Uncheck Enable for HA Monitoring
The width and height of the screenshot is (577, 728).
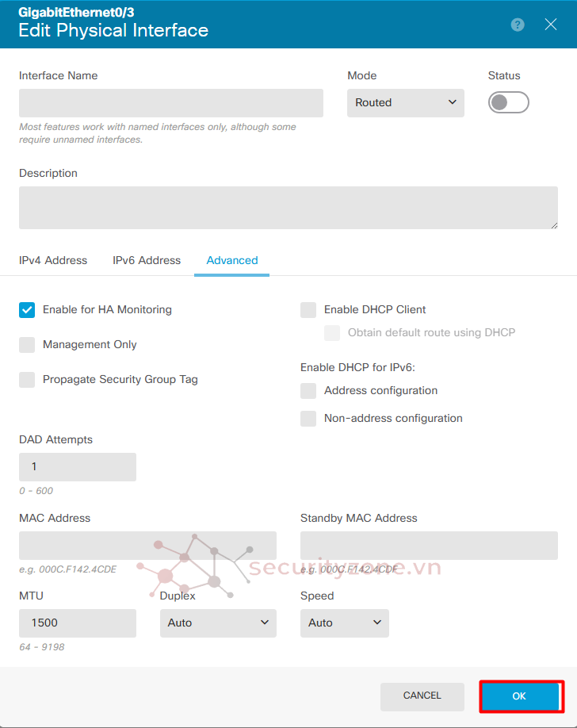(27, 310)
